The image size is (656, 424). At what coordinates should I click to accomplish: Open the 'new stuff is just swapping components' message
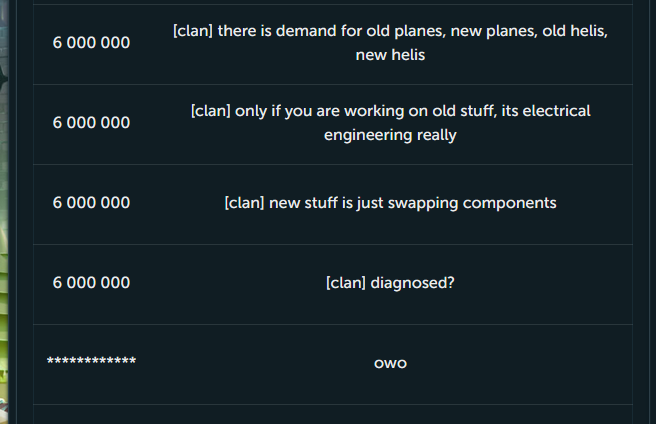point(390,203)
